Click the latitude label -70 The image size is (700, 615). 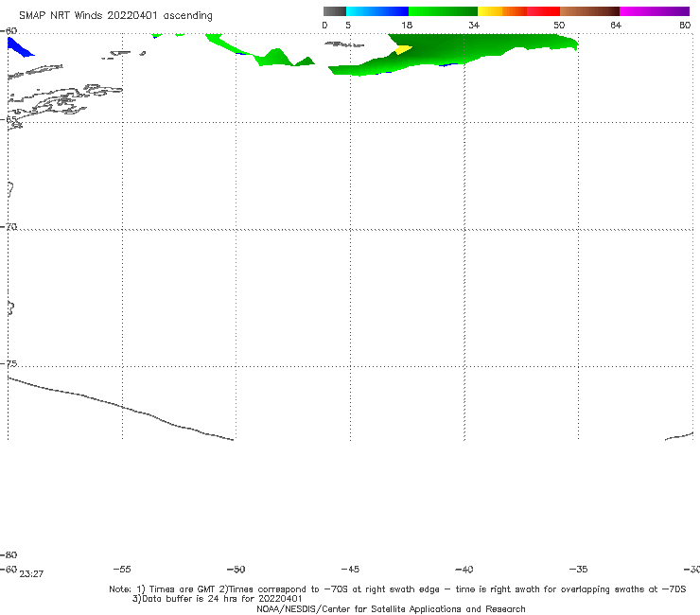pyautogui.click(x=9, y=227)
